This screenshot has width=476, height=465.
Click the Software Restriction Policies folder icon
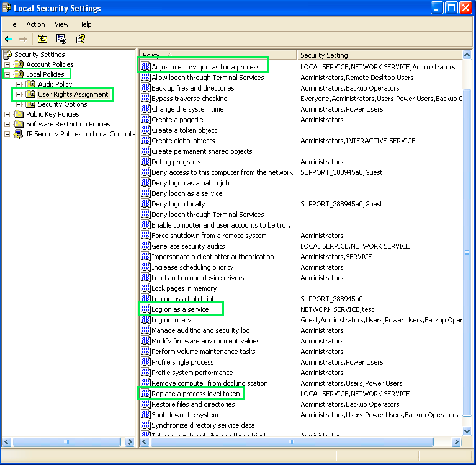coord(19,124)
